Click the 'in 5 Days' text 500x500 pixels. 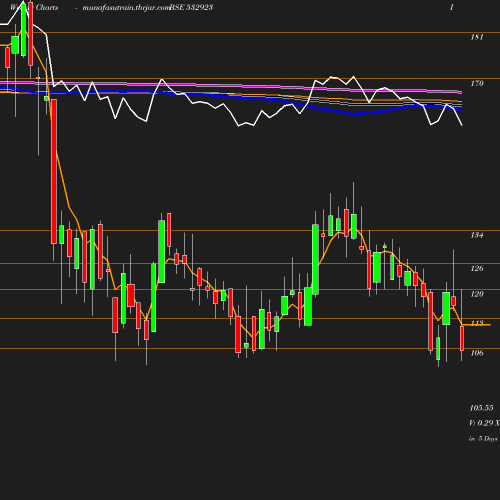click(x=483, y=439)
